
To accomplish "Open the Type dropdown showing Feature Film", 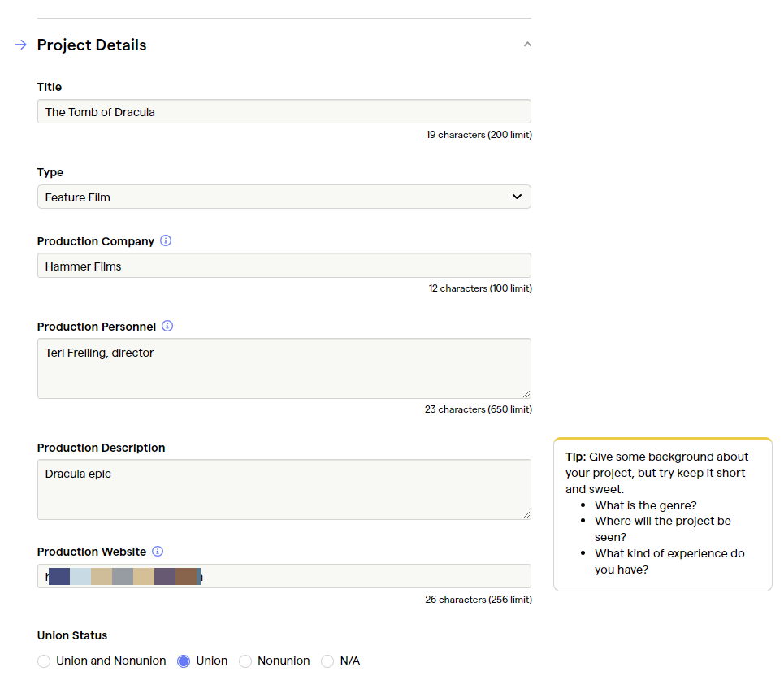I will coord(284,197).
